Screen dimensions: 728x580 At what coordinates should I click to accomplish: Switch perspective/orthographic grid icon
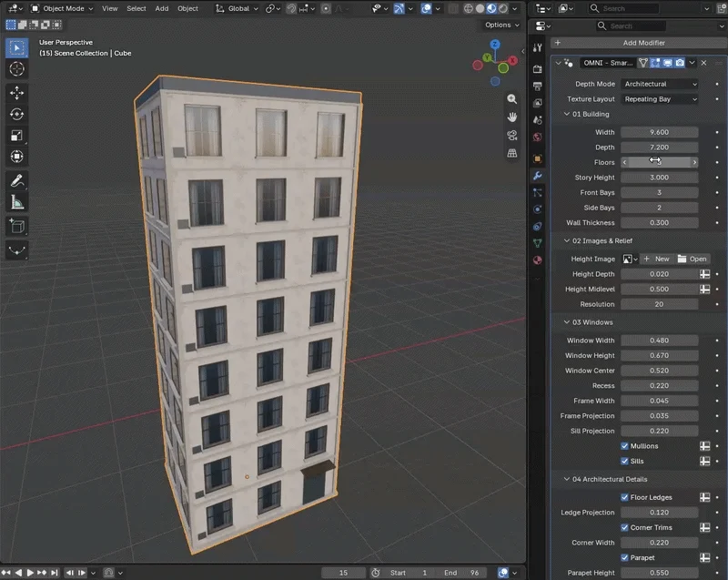coord(511,153)
